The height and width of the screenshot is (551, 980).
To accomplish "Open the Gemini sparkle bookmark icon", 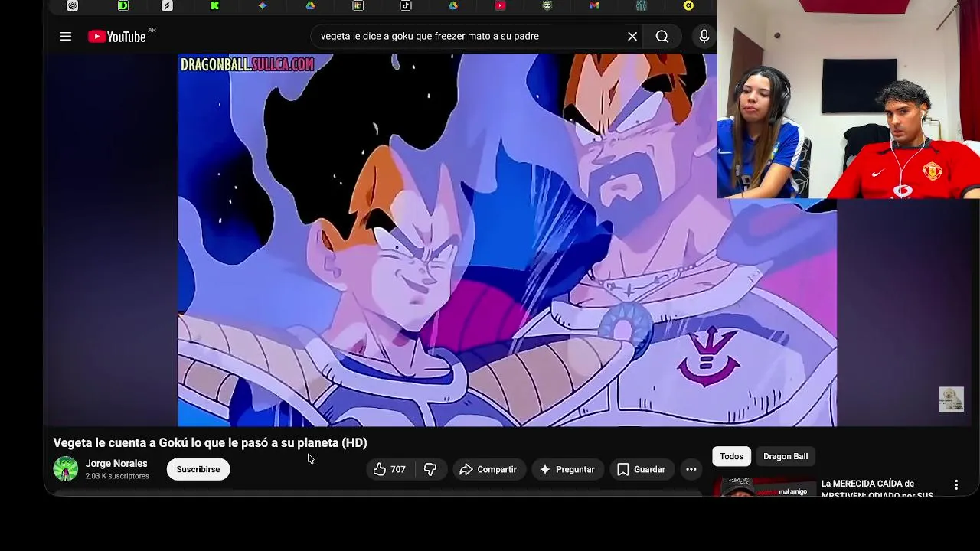I will [x=263, y=5].
